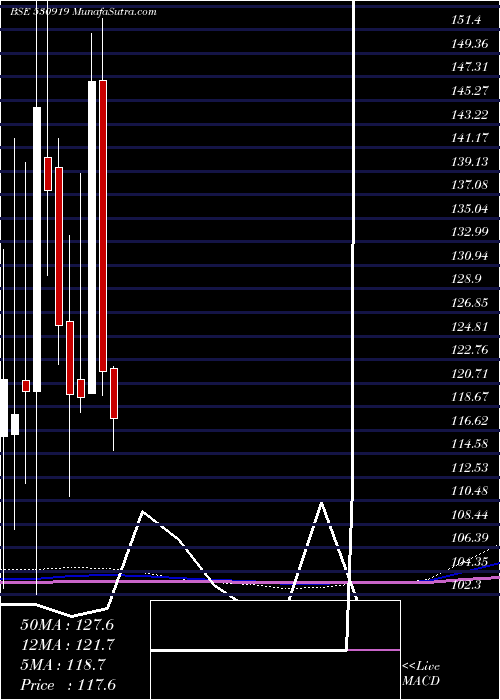The image size is (500, 700).
Task: Click the 126.85 price axis label
Action: [x=469, y=303]
